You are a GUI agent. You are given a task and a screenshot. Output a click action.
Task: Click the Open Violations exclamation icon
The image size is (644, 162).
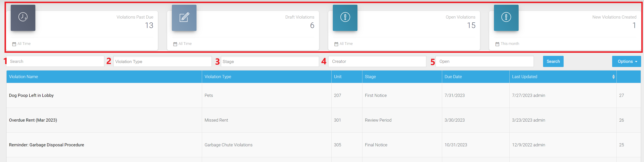345,17
